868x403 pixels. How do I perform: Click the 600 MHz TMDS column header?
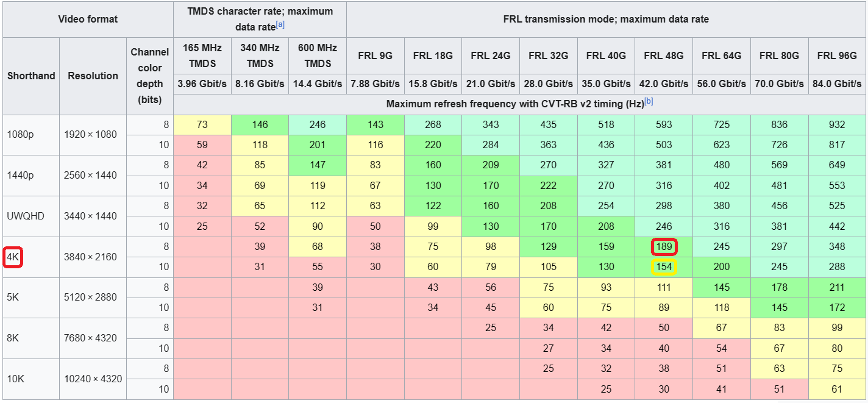click(x=318, y=55)
